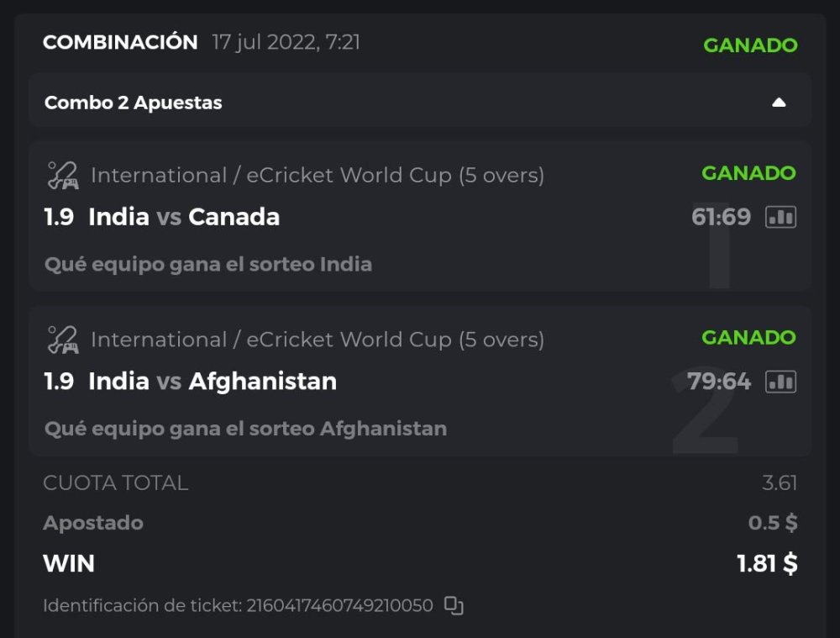
Task: Click the WIN amount 1.81 $
Action: [x=767, y=563]
